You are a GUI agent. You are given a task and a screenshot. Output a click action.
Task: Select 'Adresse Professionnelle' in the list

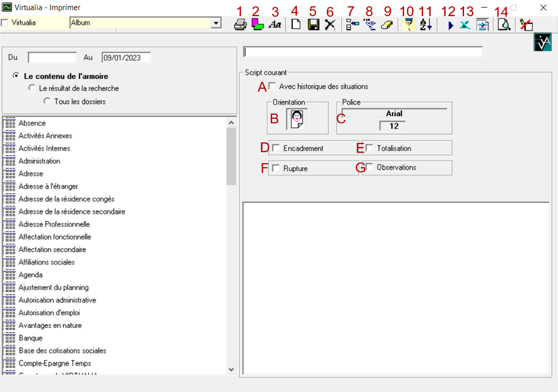54,224
